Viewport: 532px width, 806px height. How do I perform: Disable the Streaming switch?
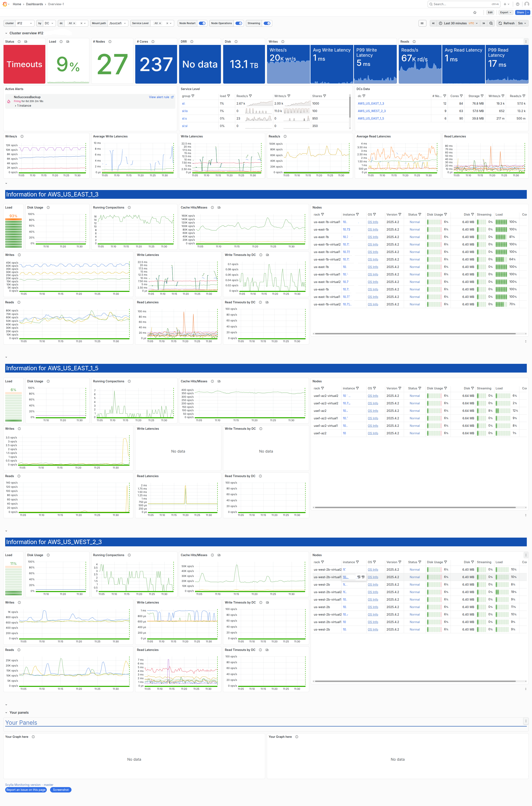point(267,23)
